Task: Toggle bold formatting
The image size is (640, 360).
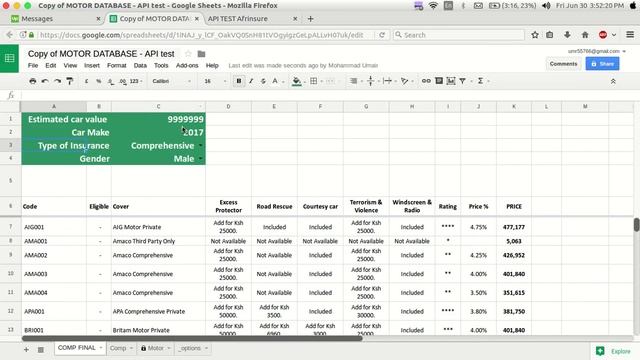Action: (x=239, y=81)
